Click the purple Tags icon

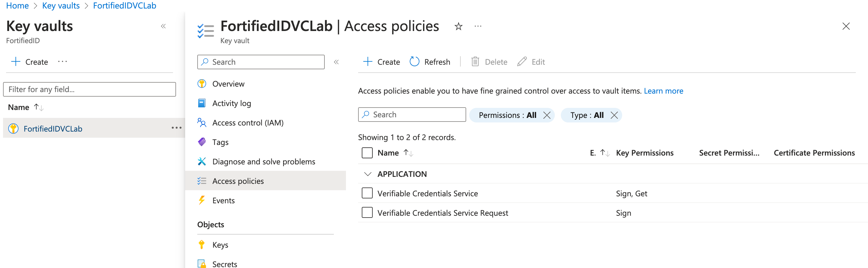click(x=202, y=142)
